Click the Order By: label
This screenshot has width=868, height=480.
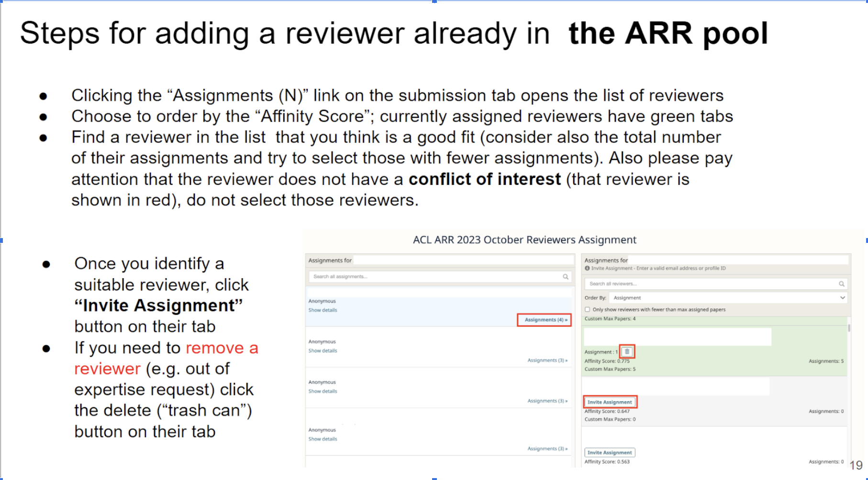(595, 297)
